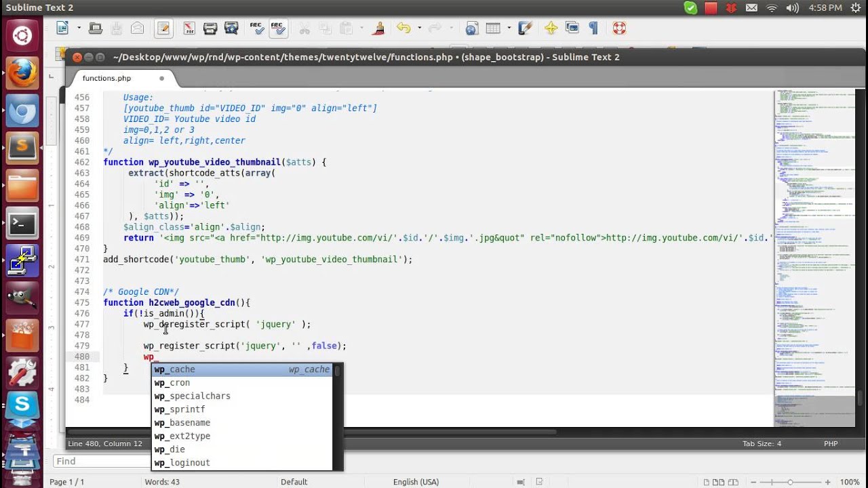Click 'Words: 43' in status bar
The width and height of the screenshot is (868, 488).
[x=162, y=482]
